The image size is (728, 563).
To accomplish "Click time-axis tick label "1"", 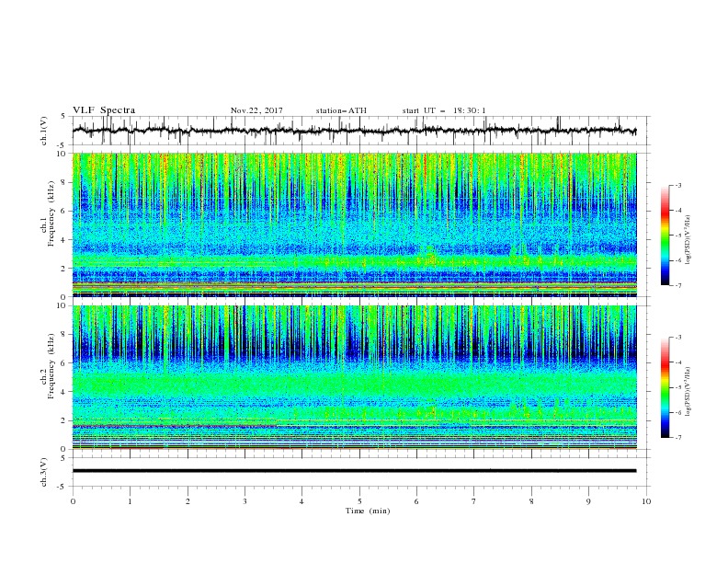I will coord(130,501).
